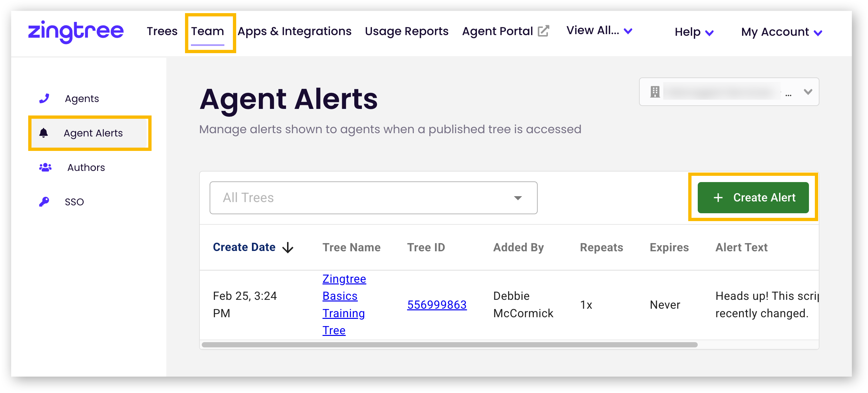
Task: Click the Zingtree logo
Action: tap(75, 31)
